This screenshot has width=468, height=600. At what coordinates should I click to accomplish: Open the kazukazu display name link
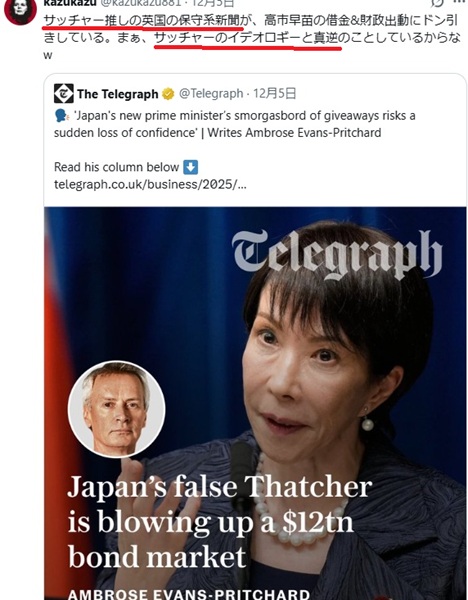[70, 3]
